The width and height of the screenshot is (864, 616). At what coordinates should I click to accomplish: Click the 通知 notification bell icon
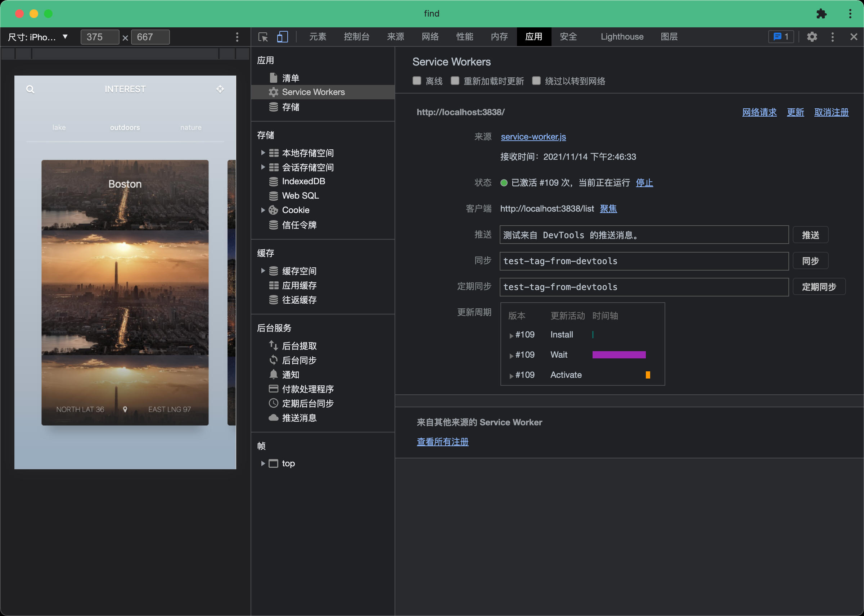[273, 374]
